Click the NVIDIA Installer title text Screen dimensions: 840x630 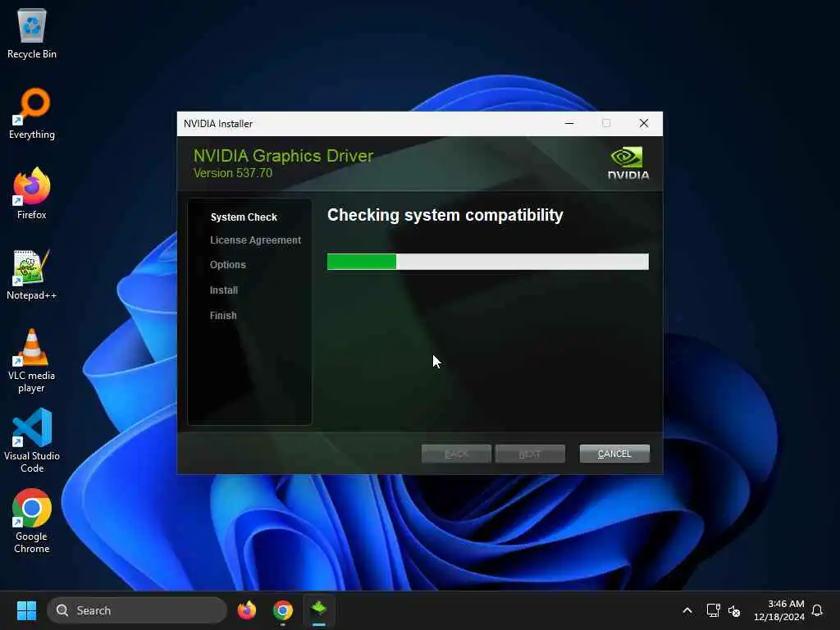click(x=218, y=124)
